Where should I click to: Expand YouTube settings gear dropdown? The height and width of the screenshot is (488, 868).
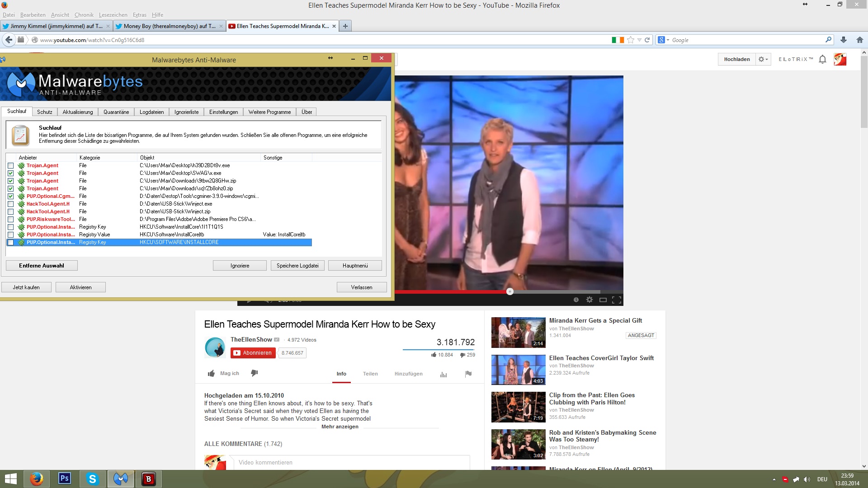click(x=763, y=59)
